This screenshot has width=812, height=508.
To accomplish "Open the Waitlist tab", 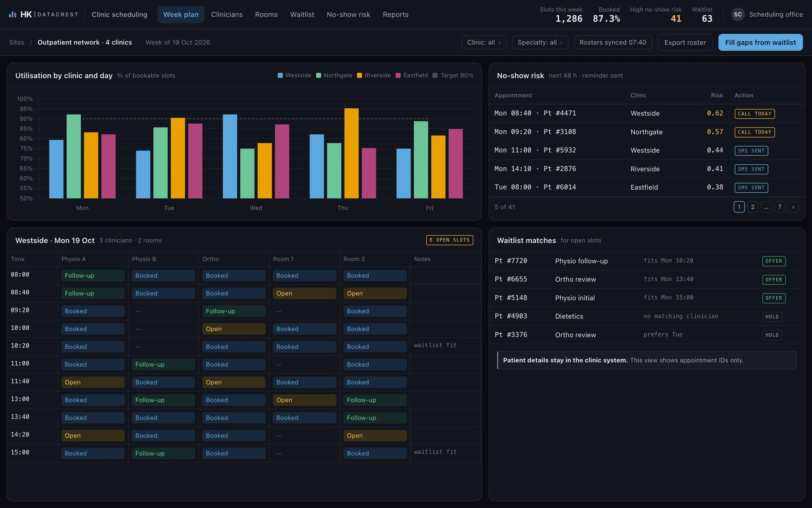I will click(302, 14).
